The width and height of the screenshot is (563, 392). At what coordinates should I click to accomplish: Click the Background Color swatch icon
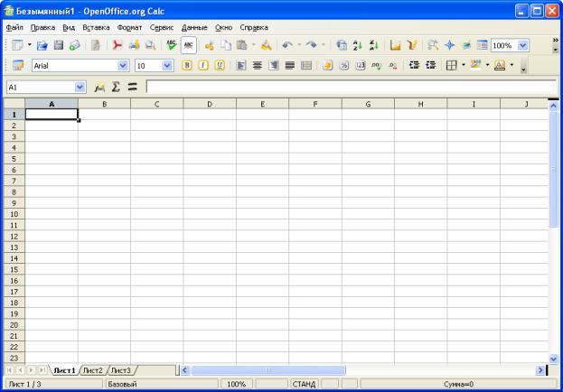[475, 65]
